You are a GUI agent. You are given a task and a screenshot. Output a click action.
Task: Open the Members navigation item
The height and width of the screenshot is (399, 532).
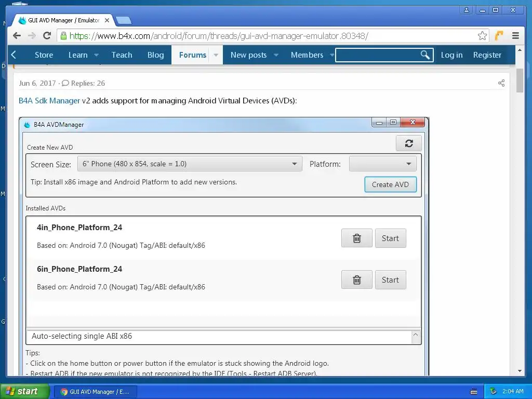point(307,55)
